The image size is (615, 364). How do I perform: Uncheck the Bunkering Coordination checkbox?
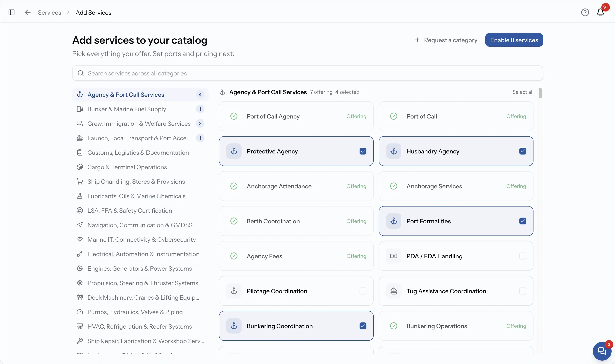[x=363, y=326]
